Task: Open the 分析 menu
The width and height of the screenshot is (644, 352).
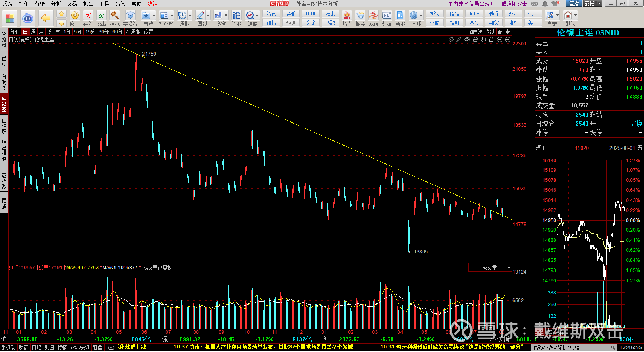Action: [56, 4]
